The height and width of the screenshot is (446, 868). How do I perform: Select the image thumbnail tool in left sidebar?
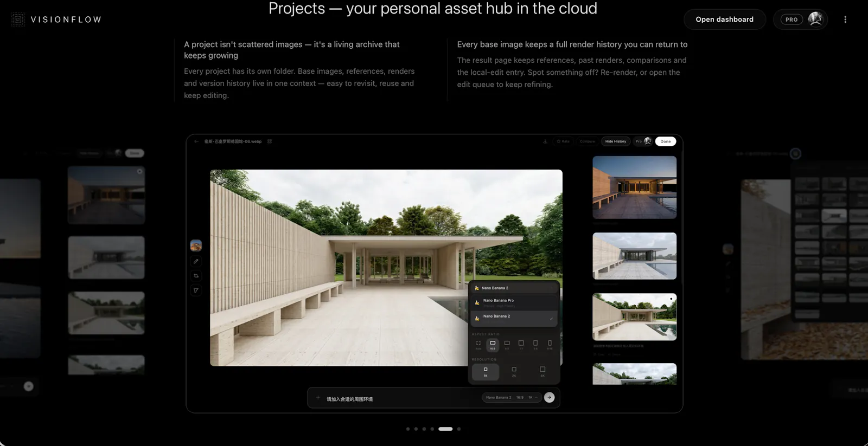[196, 245]
